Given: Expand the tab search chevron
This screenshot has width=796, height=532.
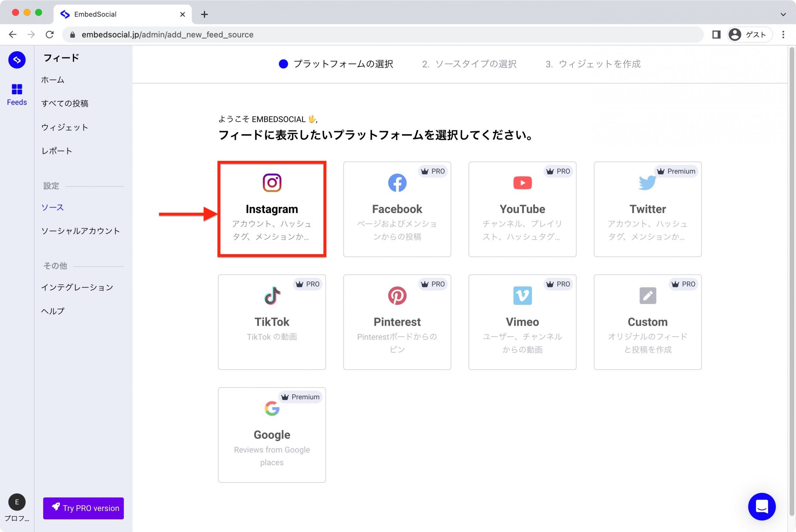Looking at the screenshot, I should coord(783,14).
